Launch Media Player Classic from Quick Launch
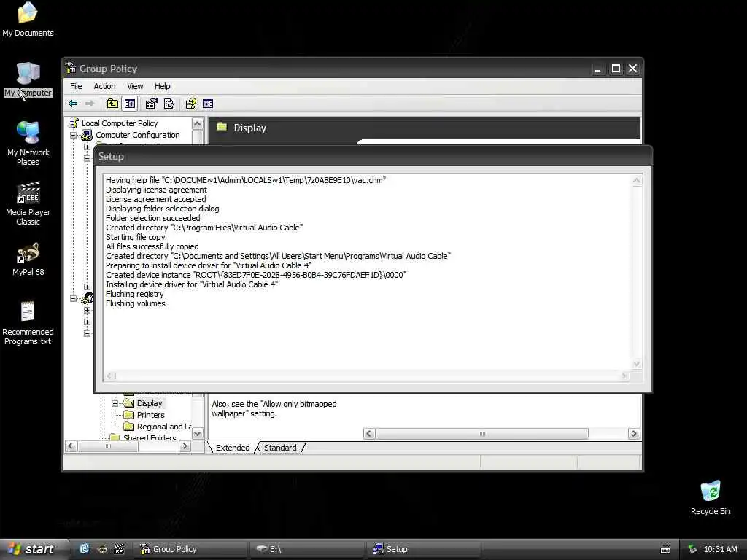 (119, 549)
